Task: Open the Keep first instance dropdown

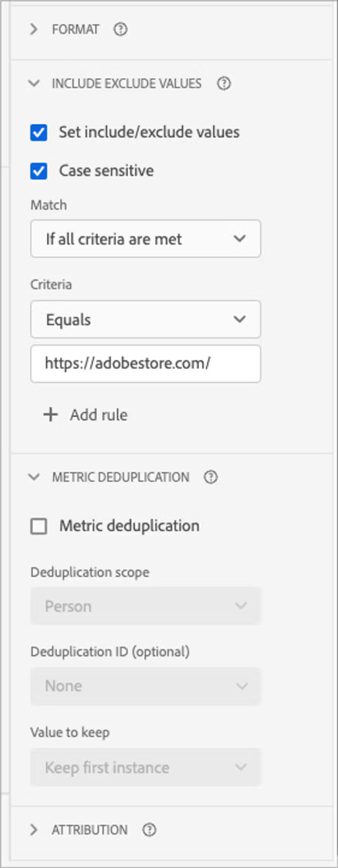Action: tap(145, 767)
